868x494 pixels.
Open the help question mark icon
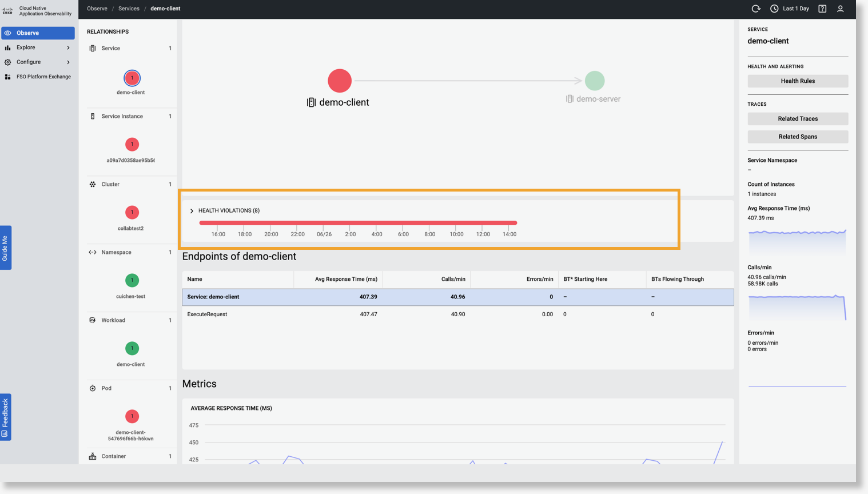[822, 9]
